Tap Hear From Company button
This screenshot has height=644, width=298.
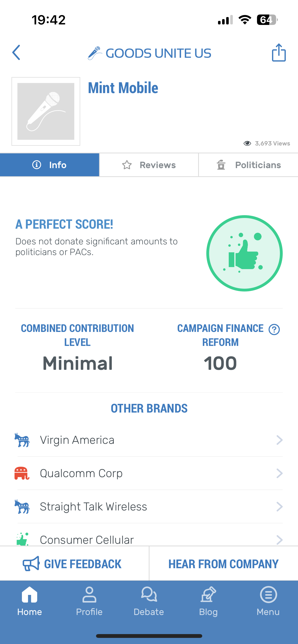click(223, 564)
